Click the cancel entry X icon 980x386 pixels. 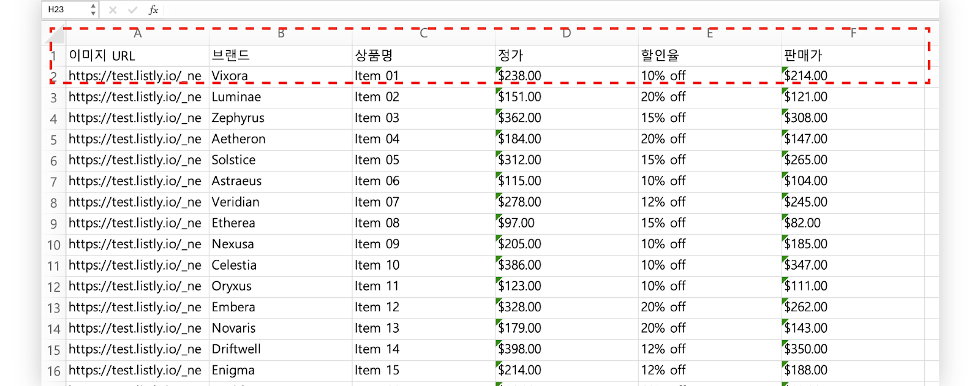point(113,10)
